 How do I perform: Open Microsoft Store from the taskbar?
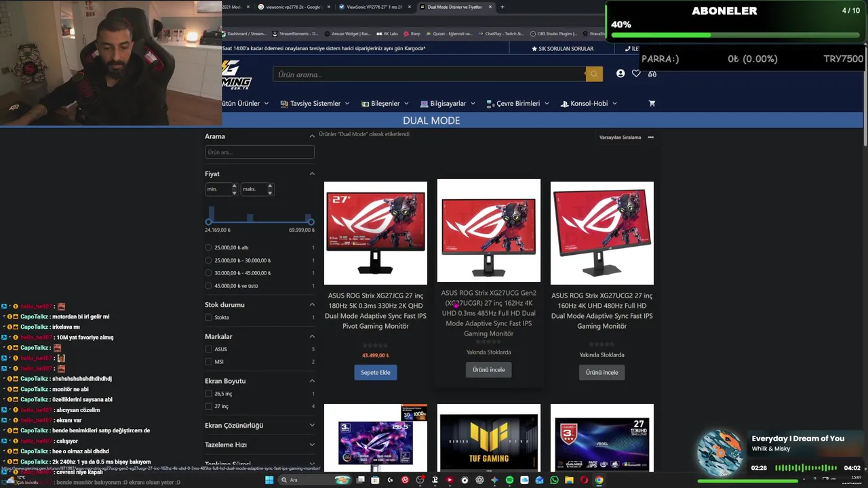click(x=375, y=480)
